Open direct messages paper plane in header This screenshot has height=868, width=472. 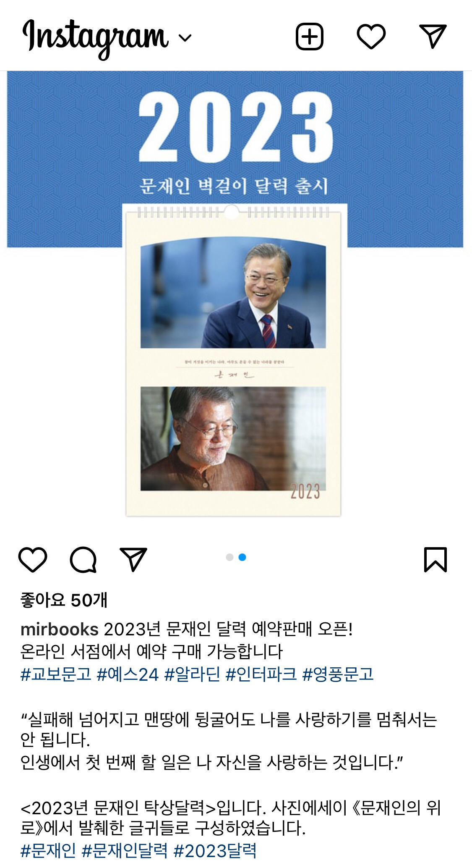(x=433, y=36)
